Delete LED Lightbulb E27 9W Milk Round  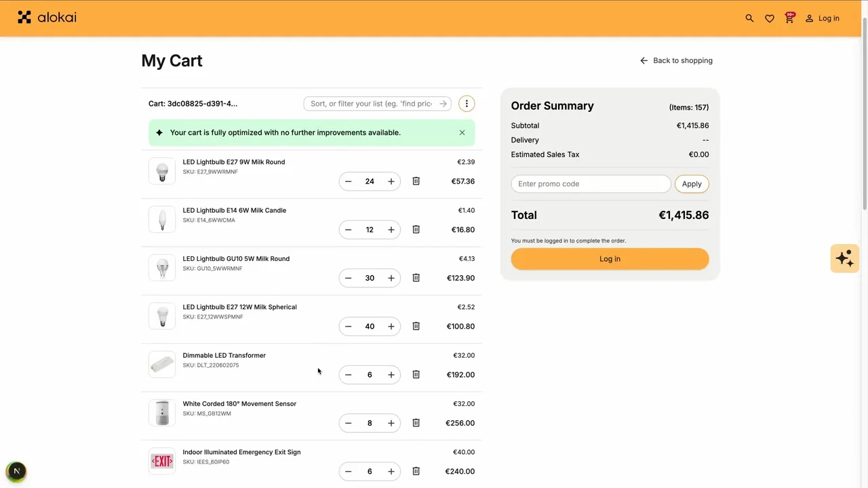[x=416, y=182]
